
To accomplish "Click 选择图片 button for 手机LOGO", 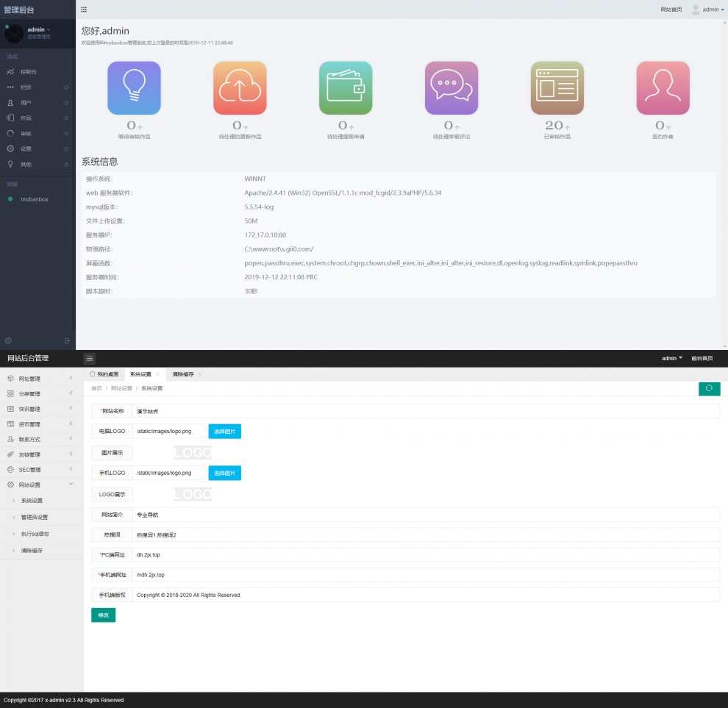I will pos(225,473).
